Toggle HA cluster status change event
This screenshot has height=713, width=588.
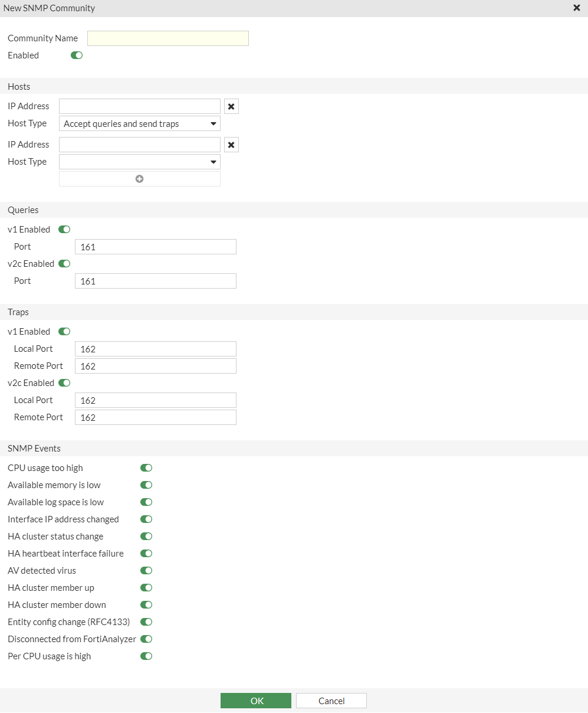[x=146, y=537]
